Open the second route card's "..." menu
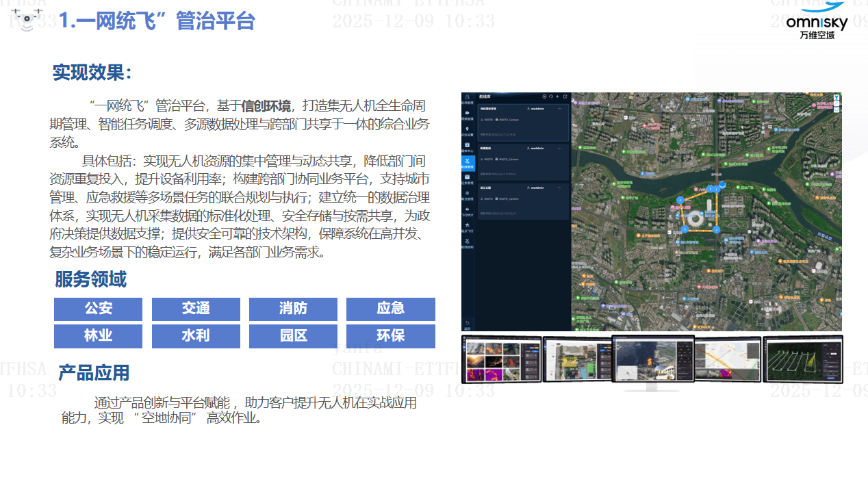 (560, 148)
